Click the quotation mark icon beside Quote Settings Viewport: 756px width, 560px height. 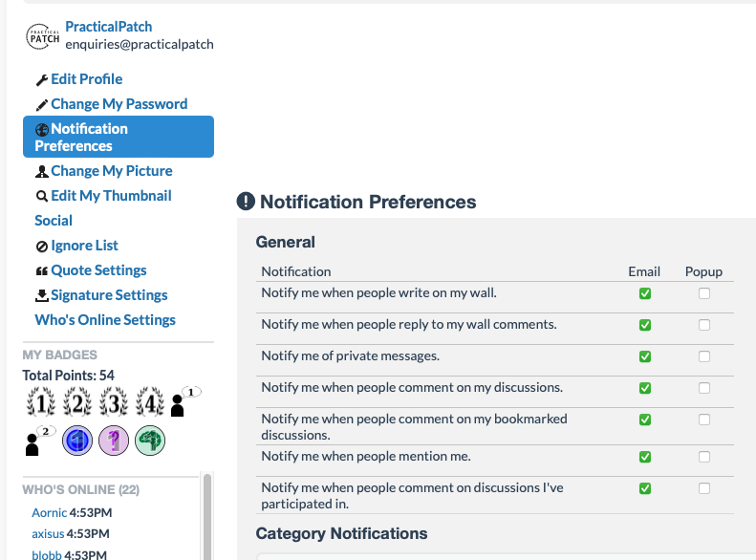[42, 271]
